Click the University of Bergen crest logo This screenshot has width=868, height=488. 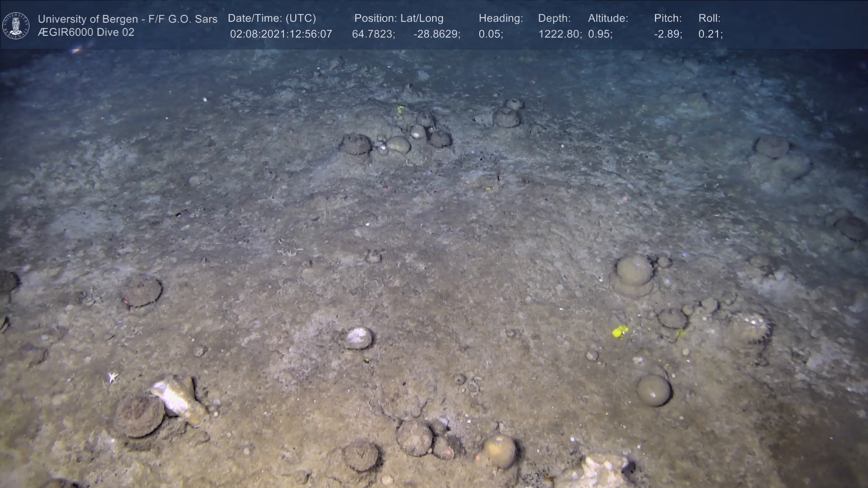(x=16, y=25)
